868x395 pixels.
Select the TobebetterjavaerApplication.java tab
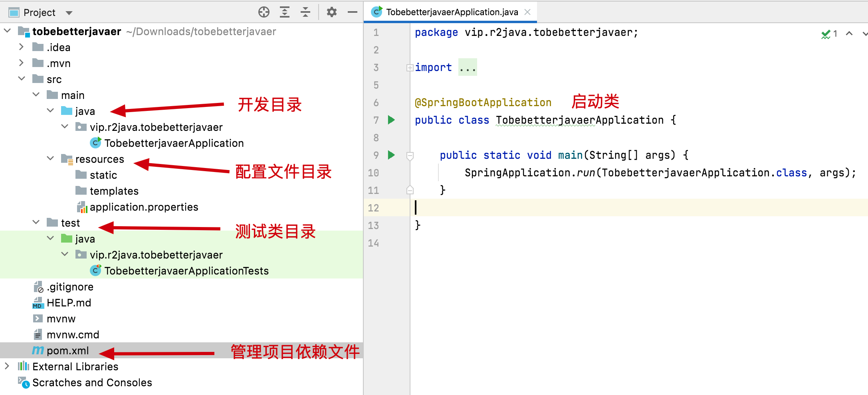(451, 12)
